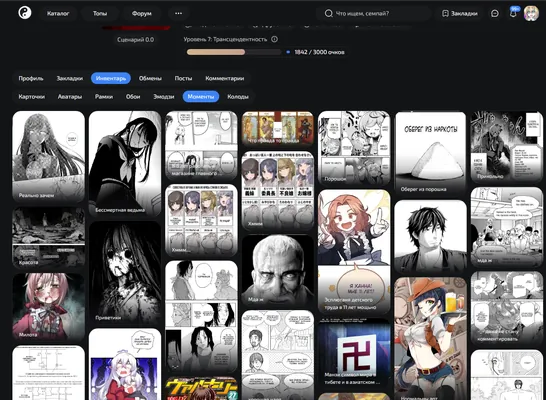Click the search magnifier icon

click(328, 14)
